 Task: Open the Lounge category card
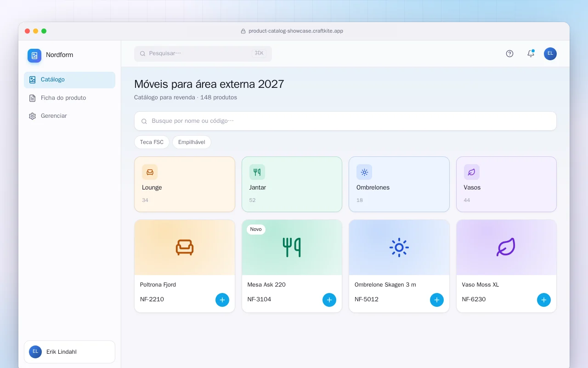185,184
